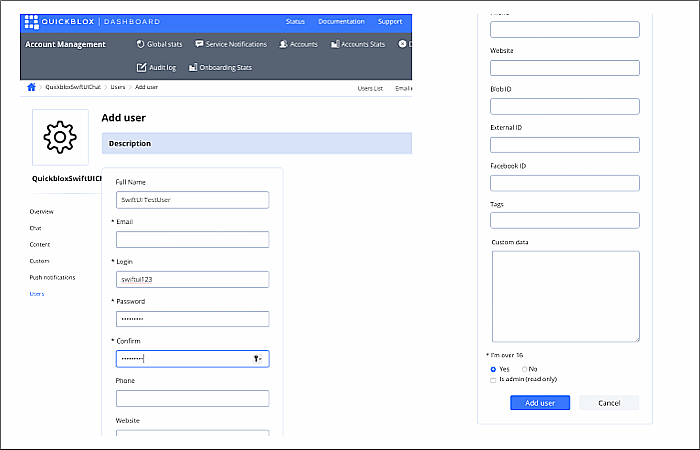Go to home via breadcrumb house icon

tap(31, 87)
